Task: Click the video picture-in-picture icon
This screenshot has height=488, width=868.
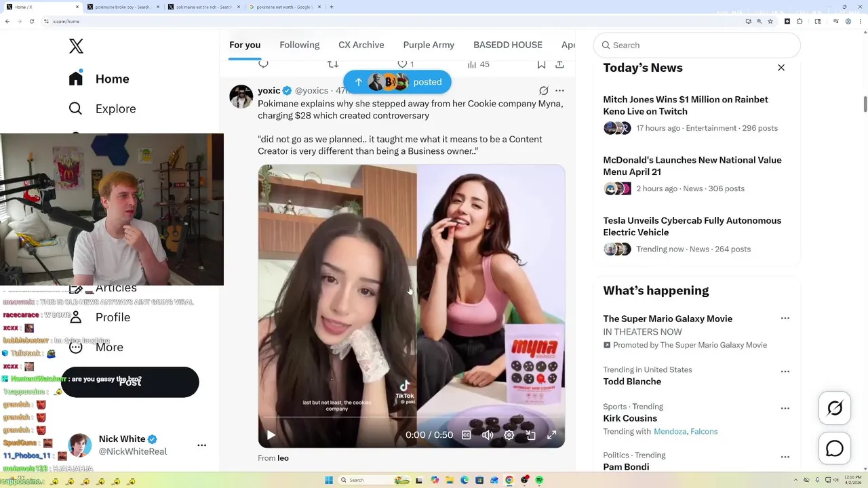Action: click(x=531, y=435)
